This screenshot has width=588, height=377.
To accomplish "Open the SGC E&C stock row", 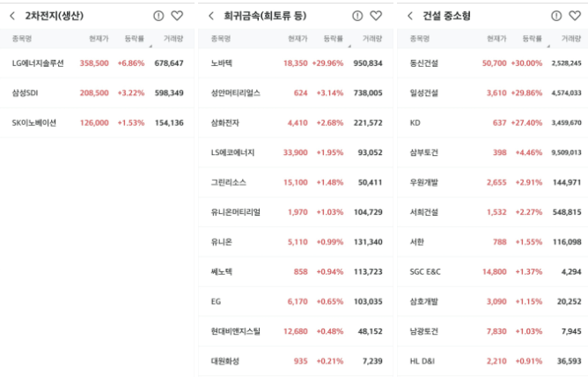I will (493, 271).
